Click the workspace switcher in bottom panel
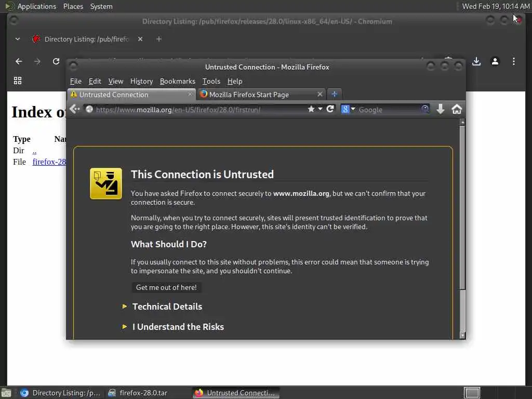This screenshot has width=532, height=399. pyautogui.click(x=472, y=393)
